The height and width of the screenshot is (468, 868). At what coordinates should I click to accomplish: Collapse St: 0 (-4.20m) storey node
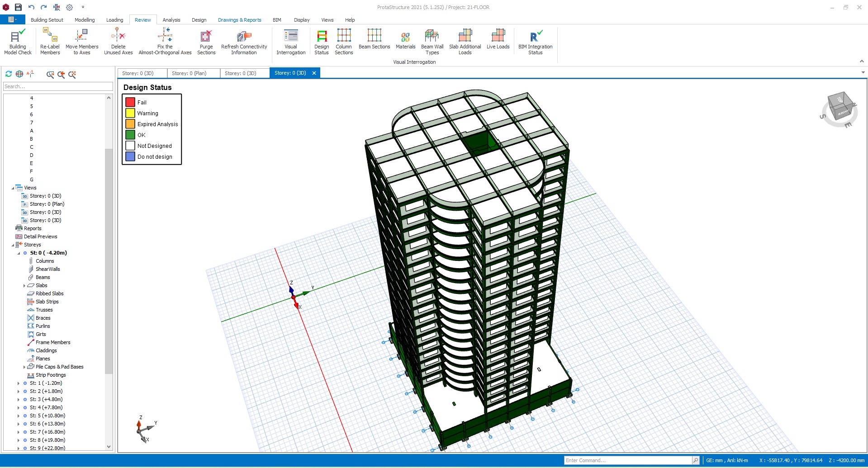click(19, 253)
